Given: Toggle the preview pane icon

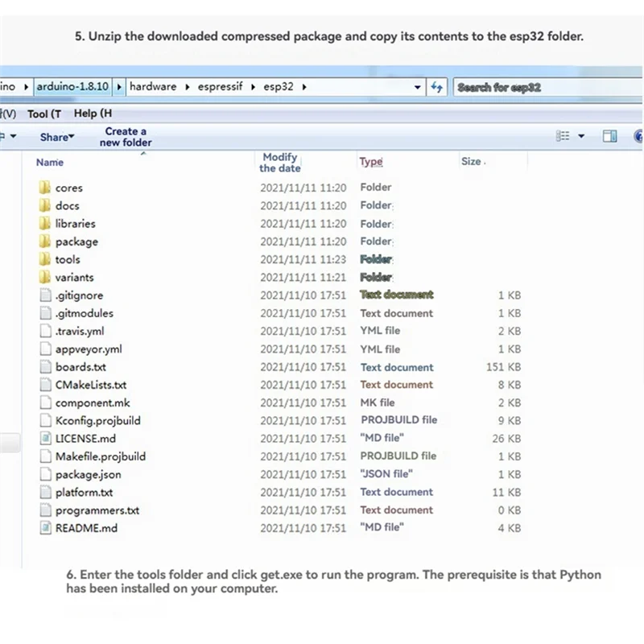Looking at the screenshot, I should [x=609, y=137].
